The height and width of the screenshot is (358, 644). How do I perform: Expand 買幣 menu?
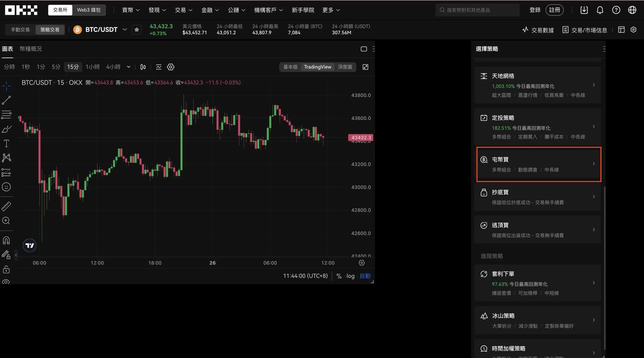click(x=131, y=10)
